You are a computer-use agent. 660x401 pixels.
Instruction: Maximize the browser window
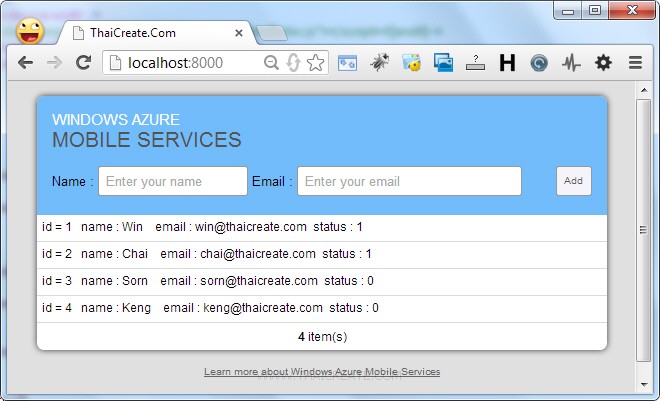tap(595, 11)
